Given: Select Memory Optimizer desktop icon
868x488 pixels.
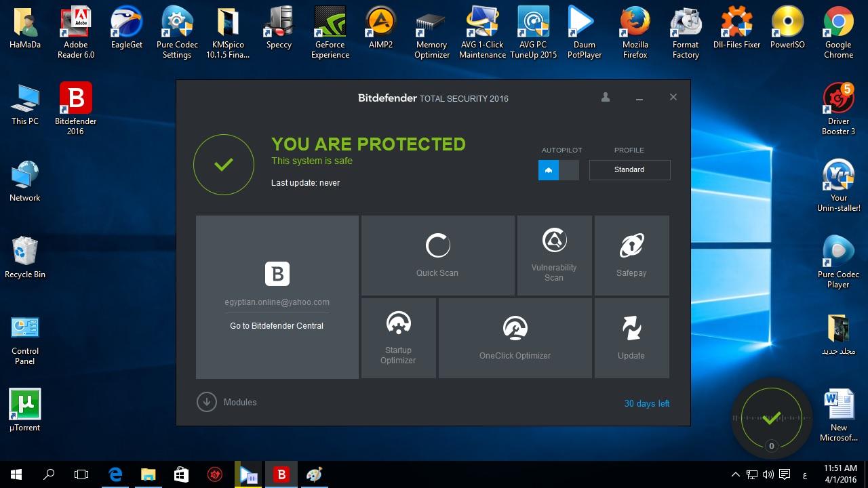Looking at the screenshot, I should point(432,33).
